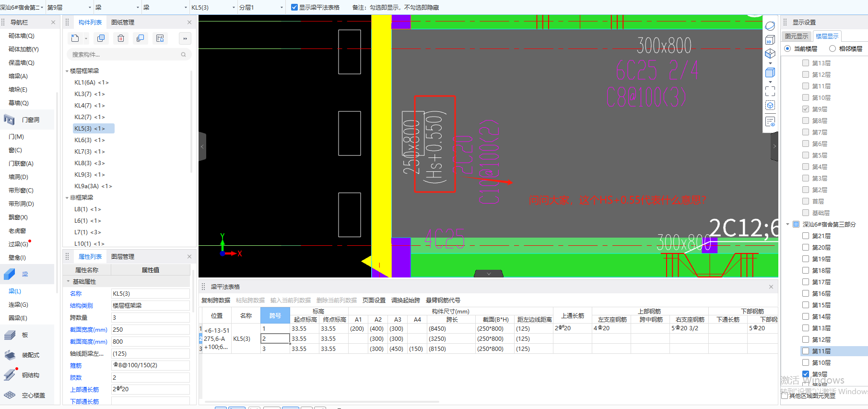Switch to the 楼层显示 tab
The height and width of the screenshot is (409, 868).
coord(827,36)
